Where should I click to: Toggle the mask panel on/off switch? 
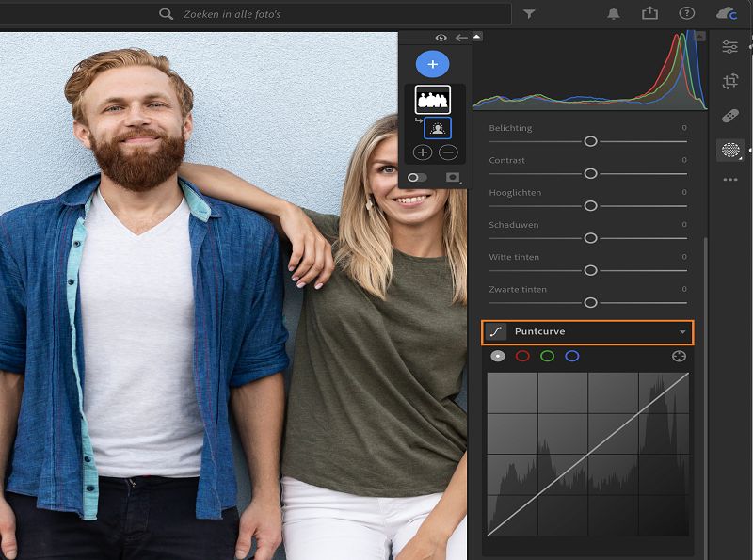(x=416, y=177)
